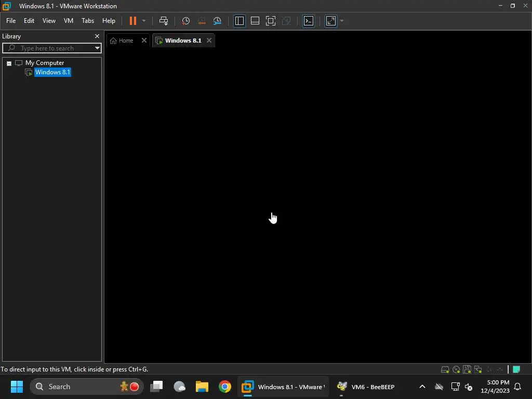Screen dimensions: 532x399
Task: Open Task View from the taskbar
Action: coord(156,387)
